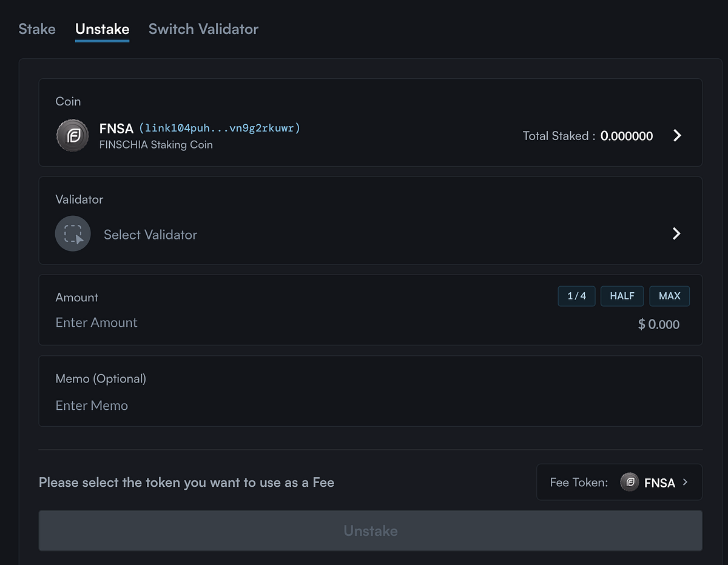Open validator list via chevron arrow
728x565 pixels.
pos(676,234)
